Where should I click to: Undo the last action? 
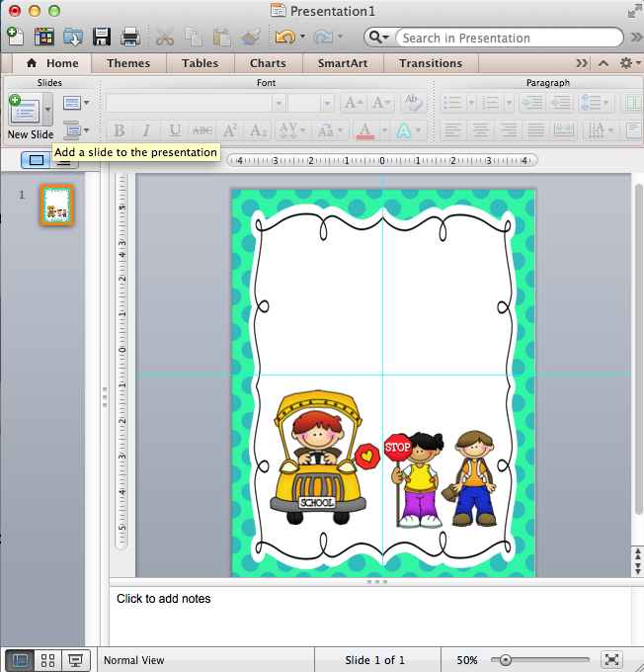284,37
